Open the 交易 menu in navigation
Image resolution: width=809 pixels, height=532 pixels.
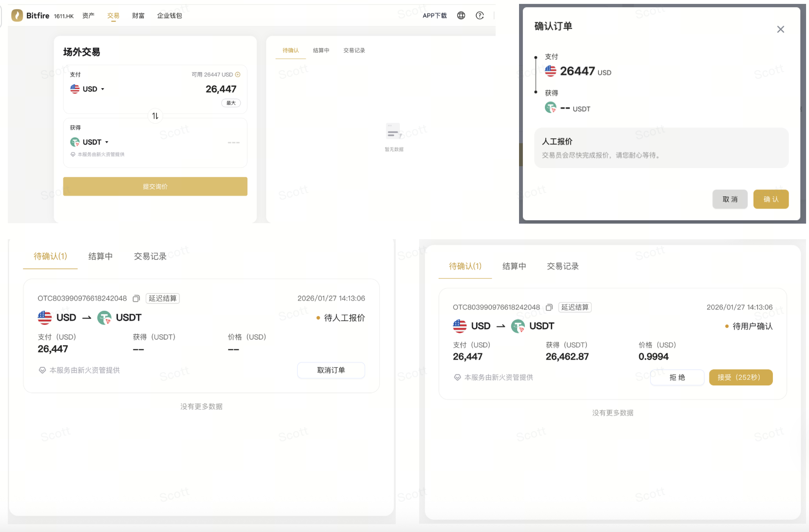pyautogui.click(x=113, y=16)
